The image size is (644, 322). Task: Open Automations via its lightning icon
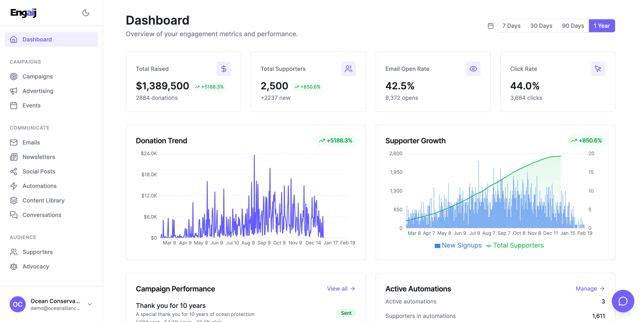coord(14,186)
